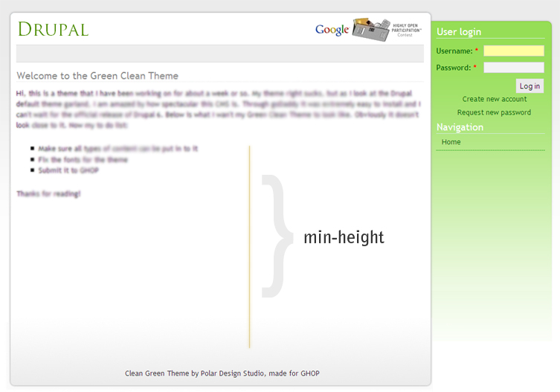This screenshot has width=560, height=392.
Task: Click the Log in button
Action: tap(530, 86)
